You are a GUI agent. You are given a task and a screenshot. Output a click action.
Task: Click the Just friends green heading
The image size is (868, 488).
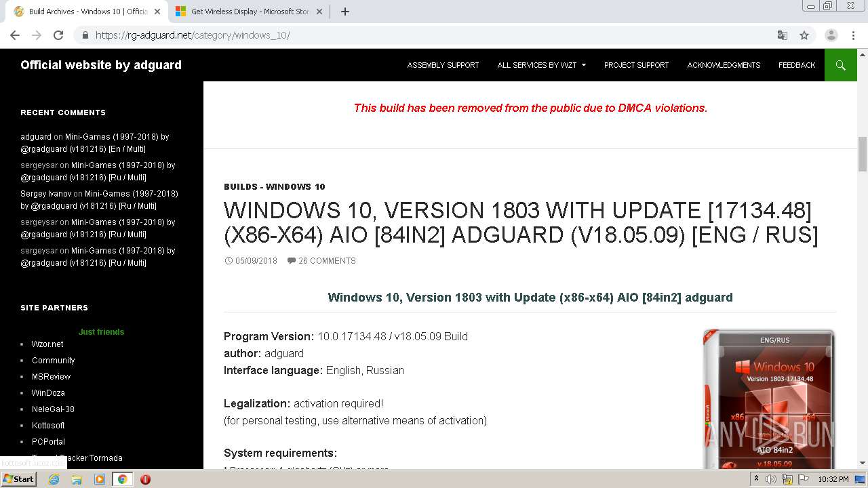(101, 332)
